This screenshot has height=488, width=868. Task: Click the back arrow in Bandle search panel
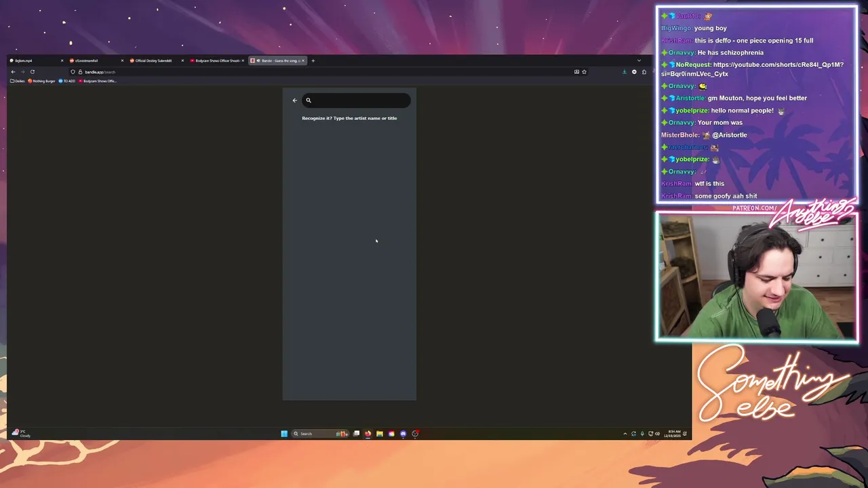click(x=294, y=100)
